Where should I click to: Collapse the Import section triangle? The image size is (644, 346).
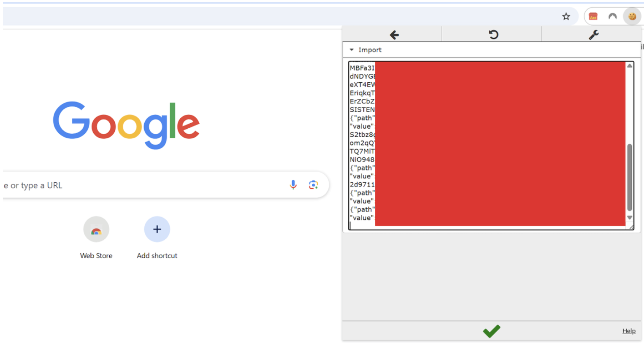pyautogui.click(x=352, y=50)
